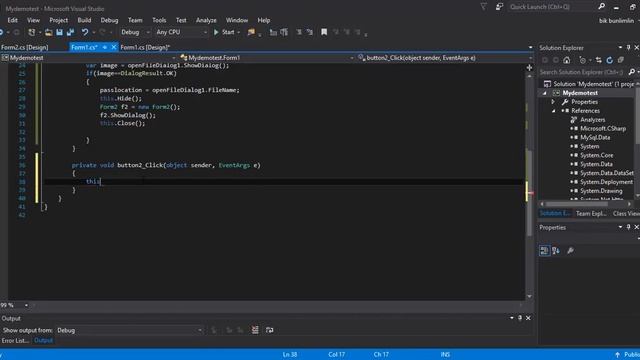Click the Refresh icon in Solution Explorer
Screen dimensions: 640x360
609,60
